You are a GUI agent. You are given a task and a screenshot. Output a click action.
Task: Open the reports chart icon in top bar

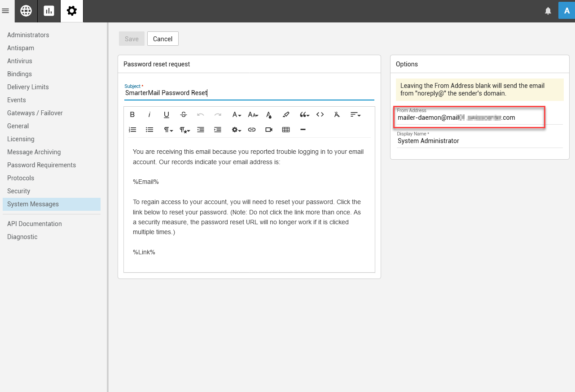pyautogui.click(x=49, y=11)
